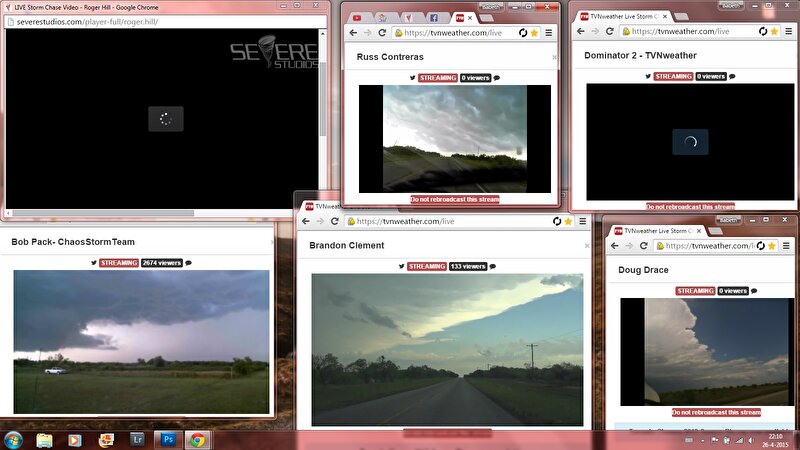
Task: Select TVNweather Live Storm tab in Dominator 2 window
Action: tap(623, 16)
